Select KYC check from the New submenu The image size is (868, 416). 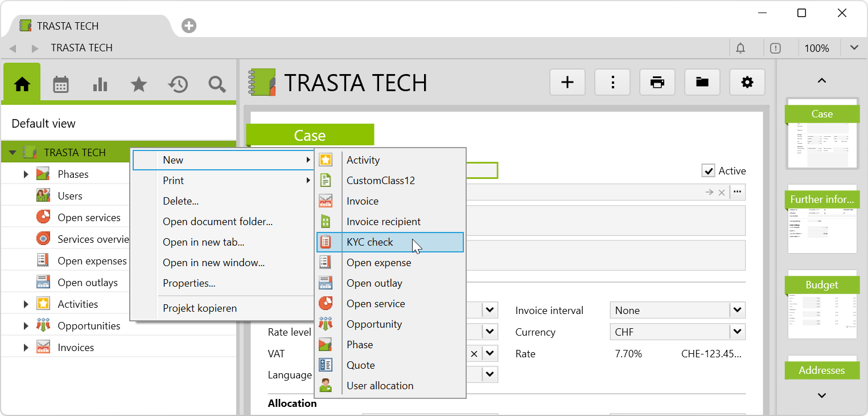(370, 242)
